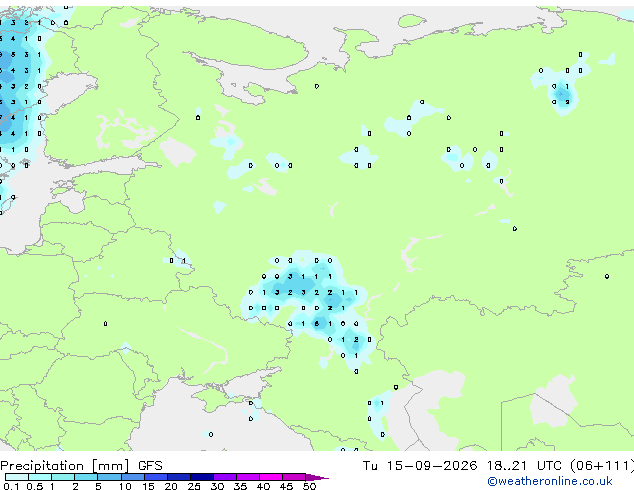
Task: Click the GFS model label
Action: point(150,466)
